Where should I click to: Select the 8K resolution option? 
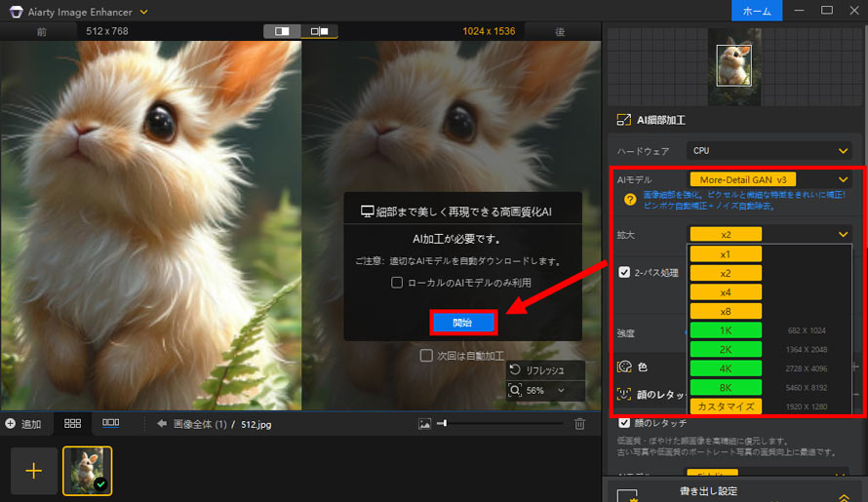pos(726,387)
